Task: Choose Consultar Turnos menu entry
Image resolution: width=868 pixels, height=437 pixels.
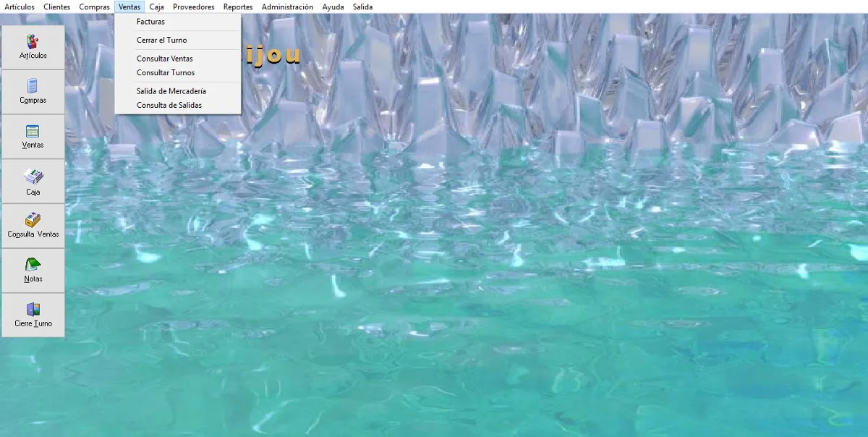Action: 178,73
